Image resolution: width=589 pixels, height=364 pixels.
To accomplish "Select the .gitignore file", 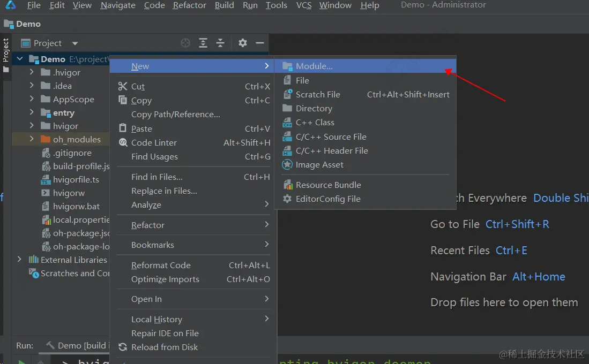I will (x=72, y=153).
